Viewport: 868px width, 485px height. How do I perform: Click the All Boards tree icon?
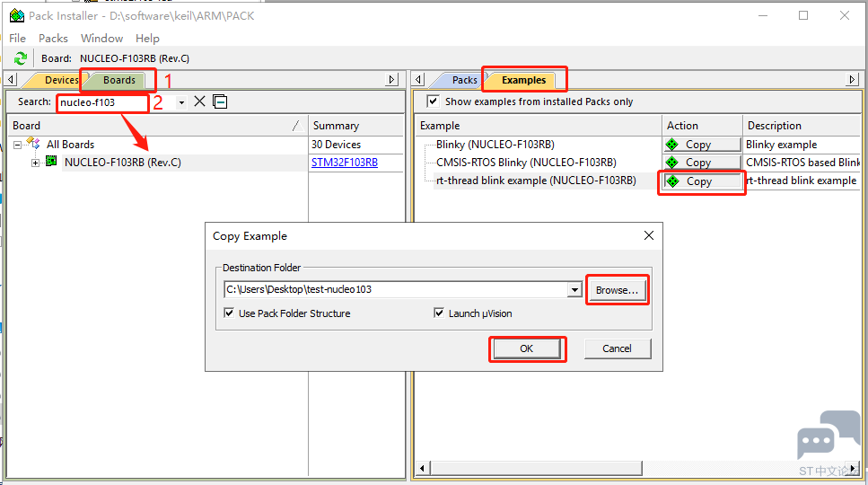[34, 144]
